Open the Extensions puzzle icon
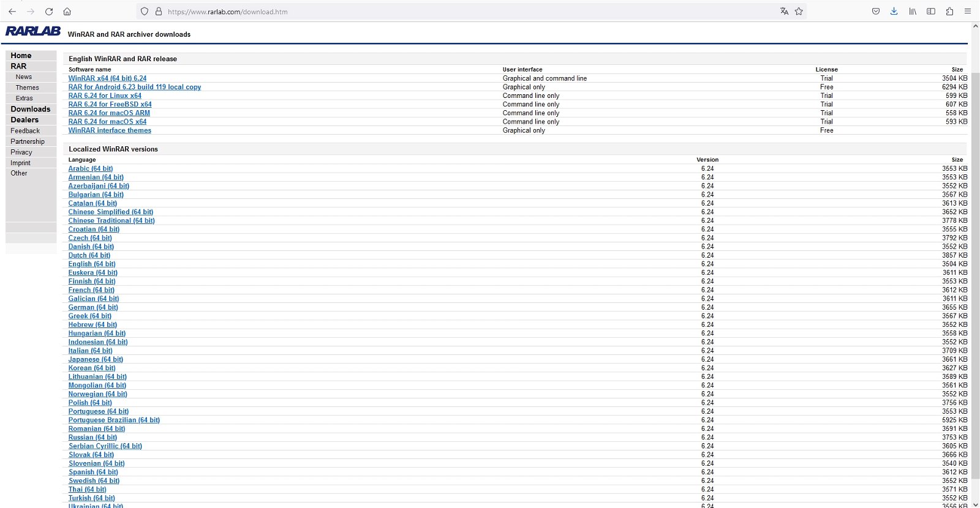The image size is (980, 508). [x=949, y=12]
